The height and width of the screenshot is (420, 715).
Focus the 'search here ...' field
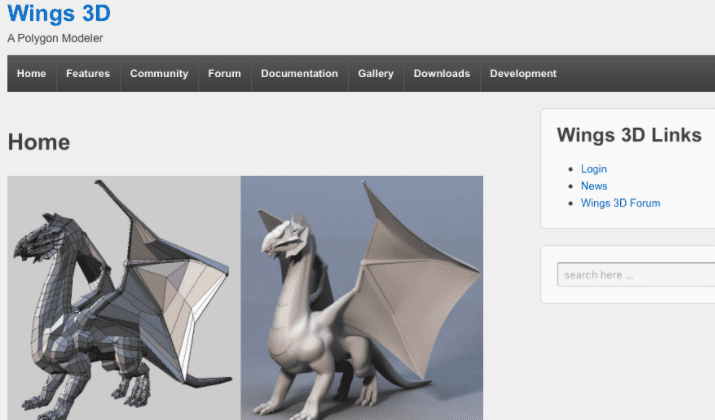[636, 275]
